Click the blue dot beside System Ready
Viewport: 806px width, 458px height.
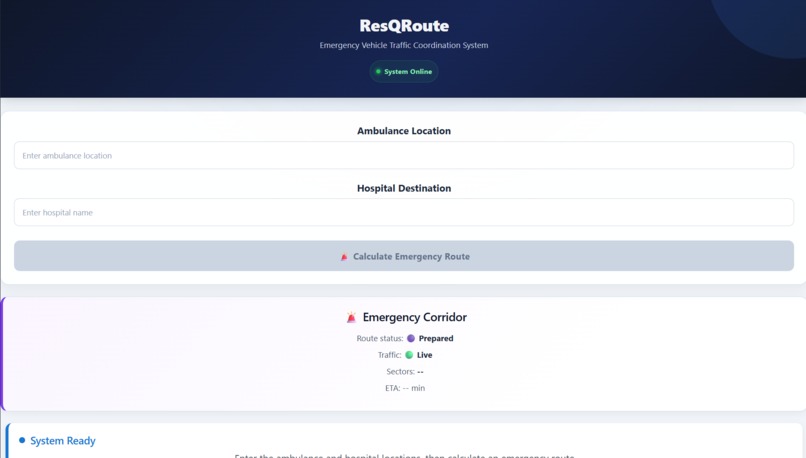tap(22, 440)
